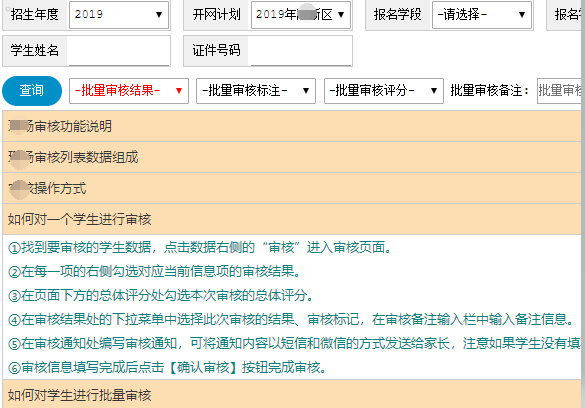Screen dimensions: 585x408
Task: Expand the 审核列表数据组成 section header
Action: point(292,157)
